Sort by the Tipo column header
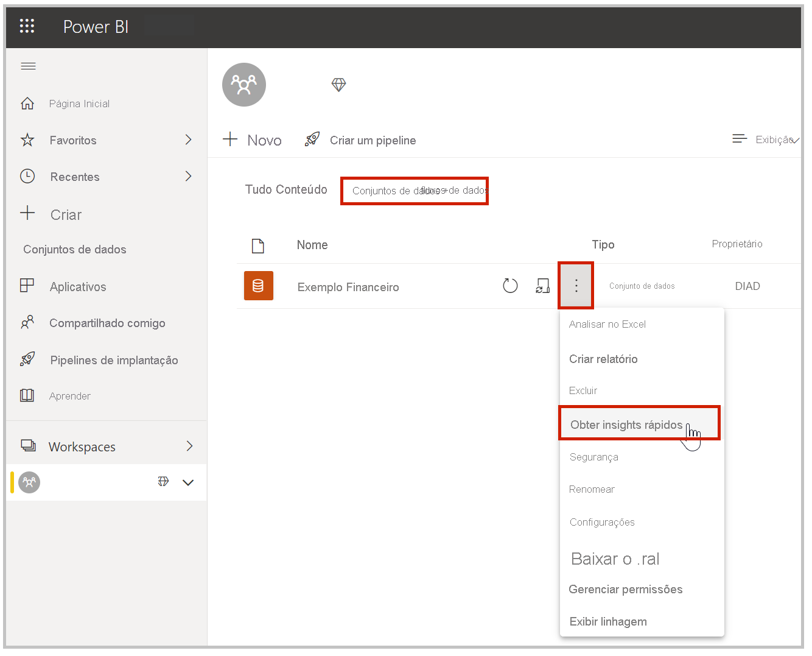This screenshot has width=812, height=656. (x=603, y=244)
